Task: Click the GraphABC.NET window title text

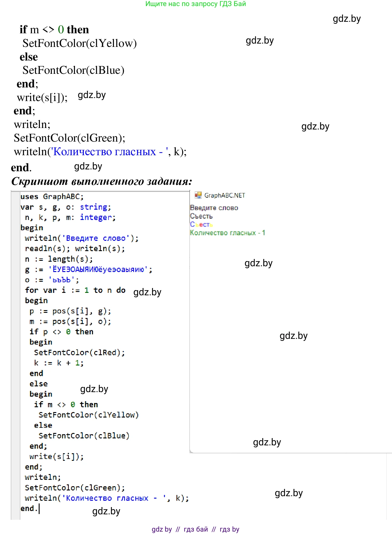Action: [225, 195]
